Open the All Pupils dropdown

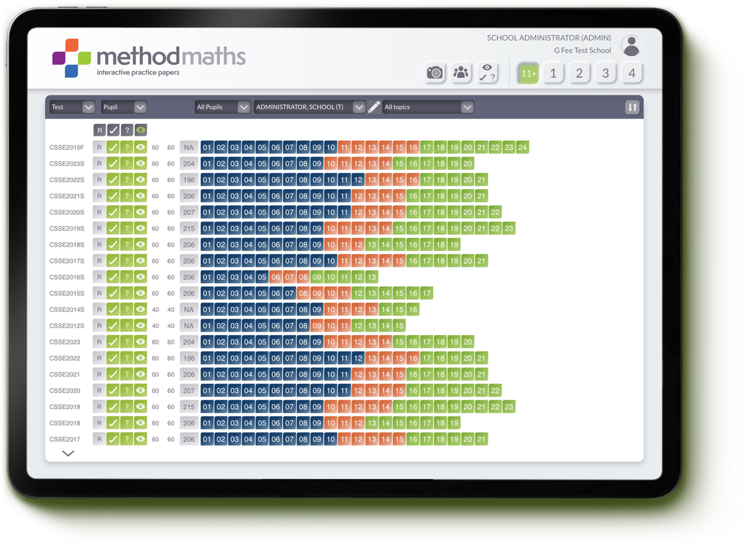pyautogui.click(x=221, y=107)
